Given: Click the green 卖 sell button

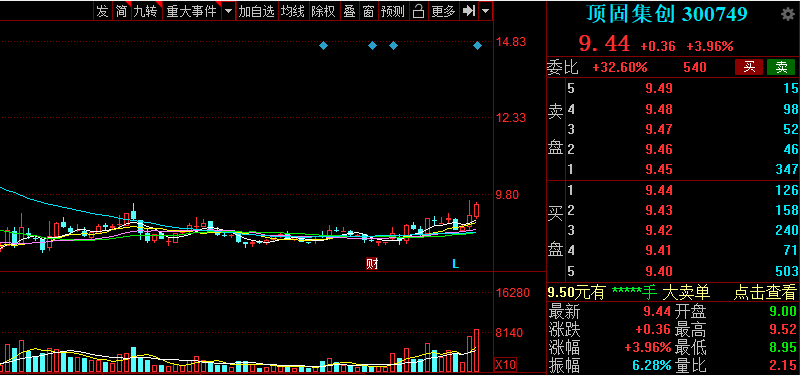Looking at the screenshot, I should coord(781,67).
